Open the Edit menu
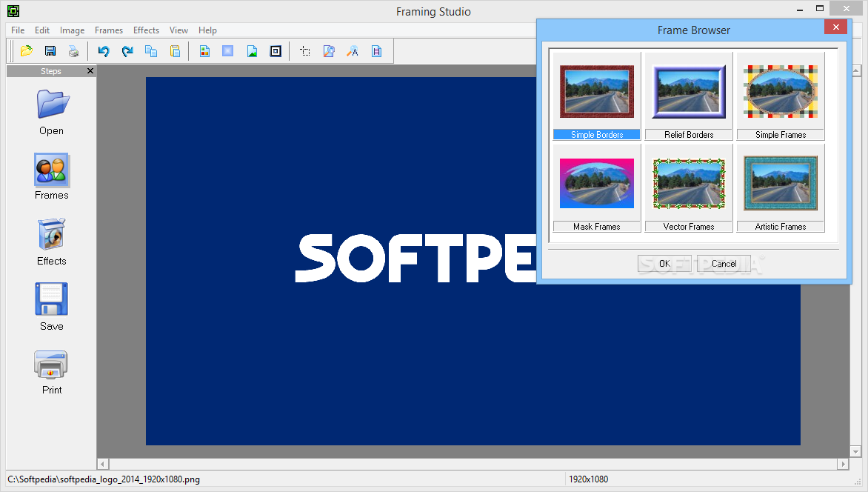Viewport: 868px width, 492px height. [42, 30]
